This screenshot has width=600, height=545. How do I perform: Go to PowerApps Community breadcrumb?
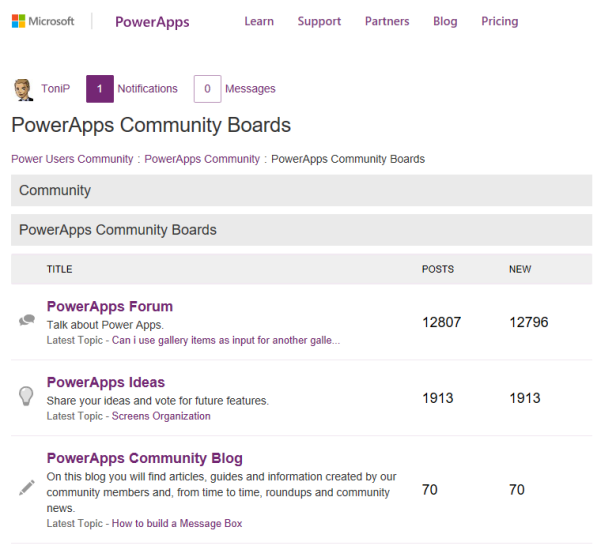[x=202, y=159]
